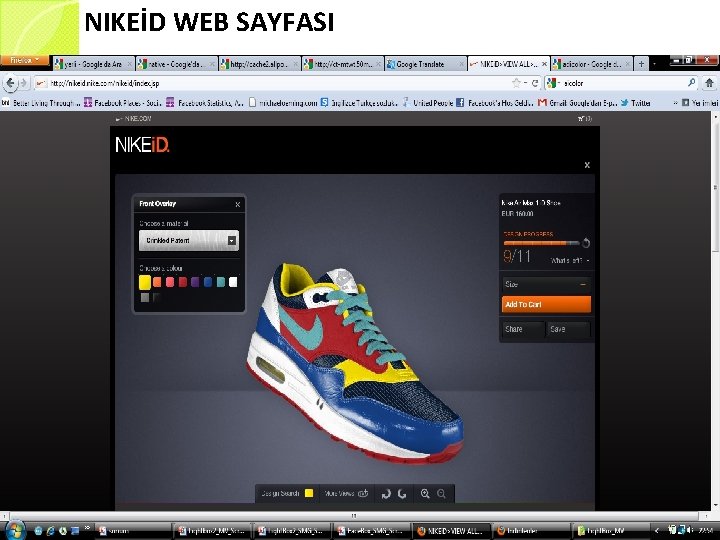Viewport: 720px width, 540px height.
Task: Open the NIKE.COM link at top
Action: click(x=134, y=118)
